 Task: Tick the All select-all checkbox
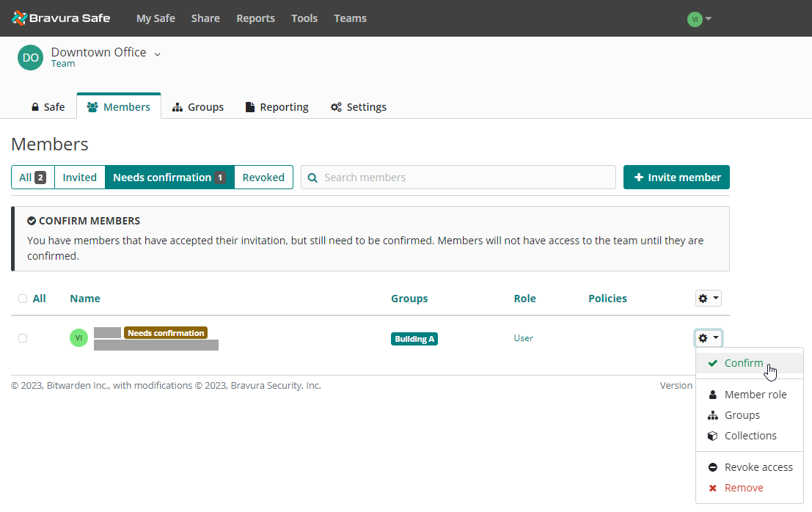pyautogui.click(x=23, y=299)
